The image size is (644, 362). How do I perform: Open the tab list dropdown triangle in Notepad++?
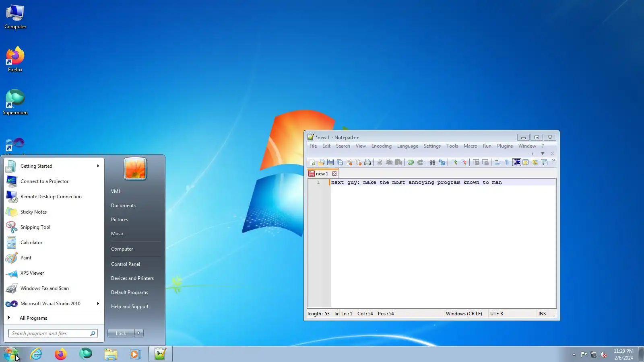tap(543, 154)
